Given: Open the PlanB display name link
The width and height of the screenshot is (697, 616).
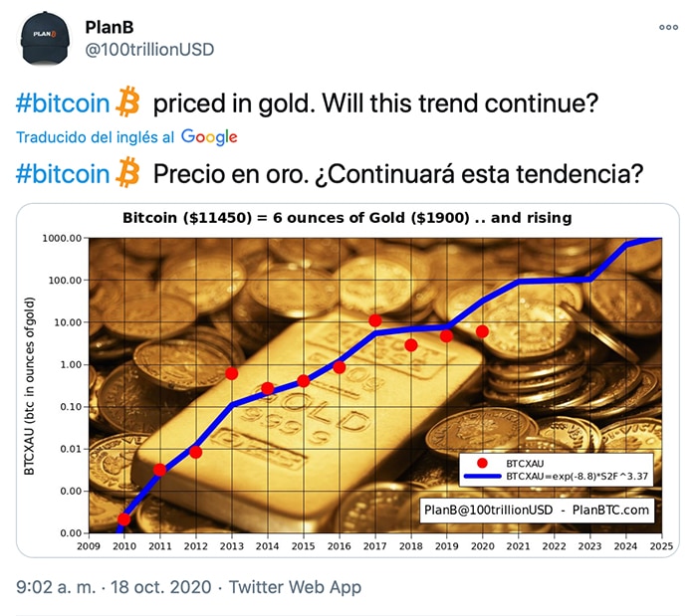Looking at the screenshot, I should (109, 27).
